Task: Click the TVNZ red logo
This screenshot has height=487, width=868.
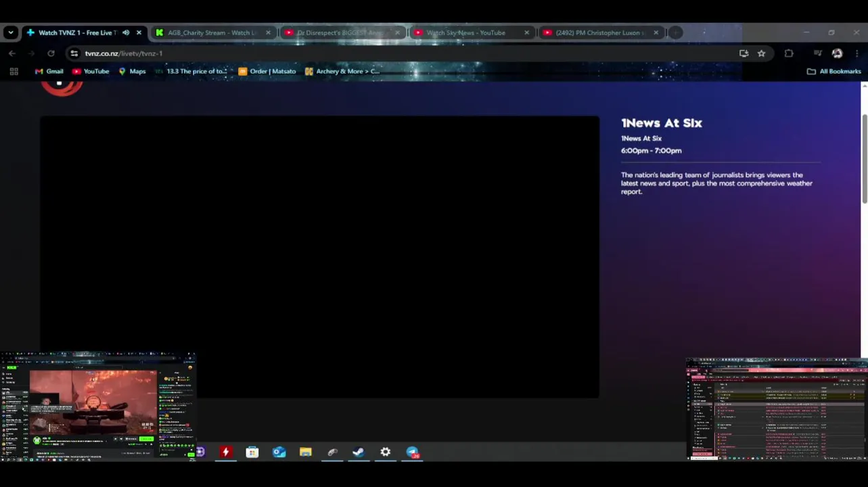Action: click(62, 88)
